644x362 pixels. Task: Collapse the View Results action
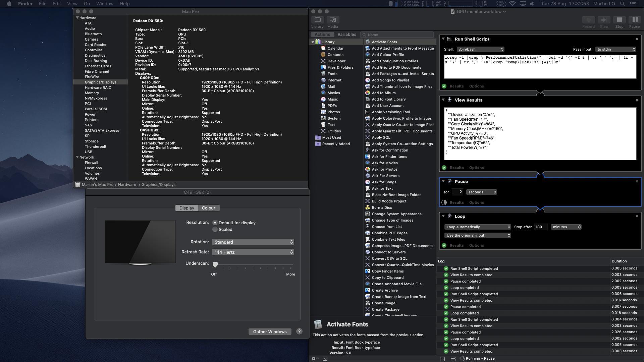point(443,100)
